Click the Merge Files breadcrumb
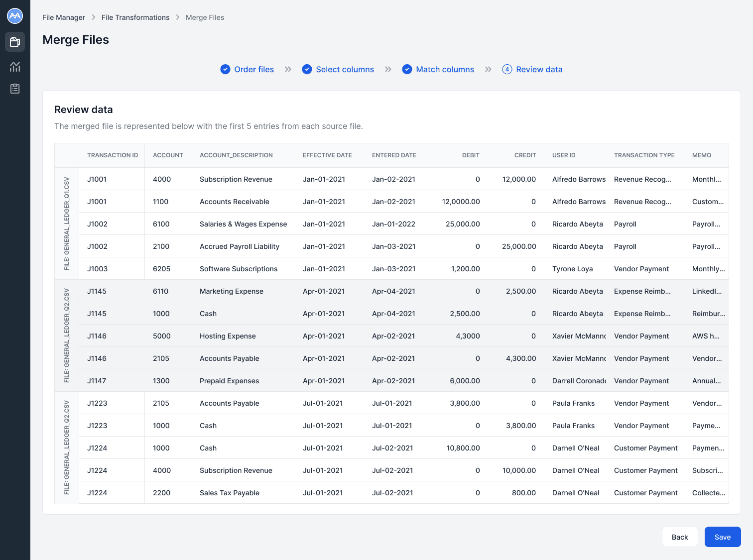This screenshot has height=560, width=753. pyautogui.click(x=205, y=17)
